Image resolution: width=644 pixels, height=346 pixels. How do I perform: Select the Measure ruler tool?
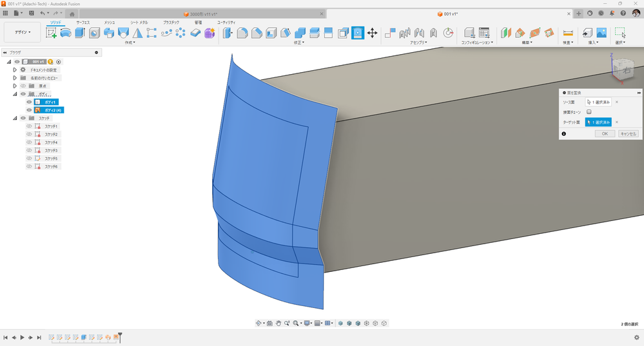click(x=568, y=33)
